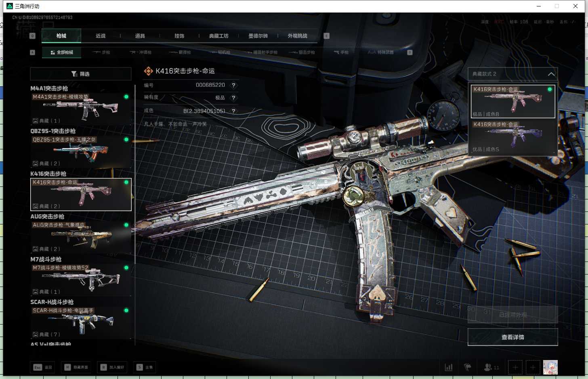Select the QBZ95-1 skin entry
Screen dimensions: 588x379
tap(81, 151)
